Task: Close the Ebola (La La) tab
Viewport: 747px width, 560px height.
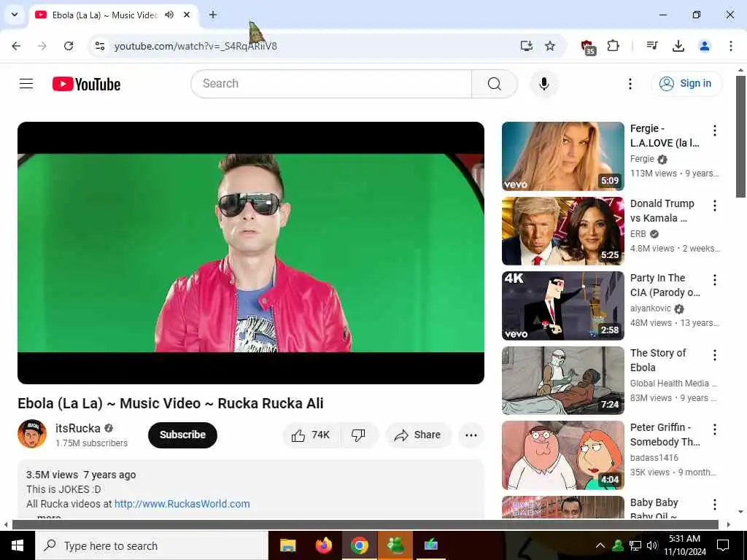Action: coord(187,15)
